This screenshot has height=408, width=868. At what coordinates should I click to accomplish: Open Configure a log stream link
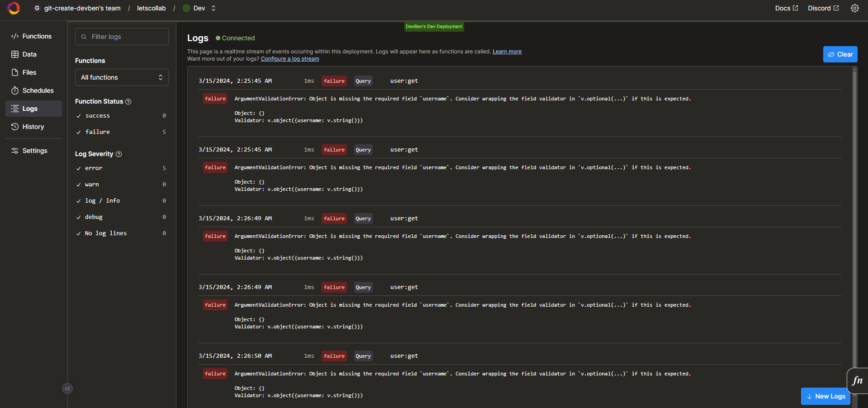(290, 59)
